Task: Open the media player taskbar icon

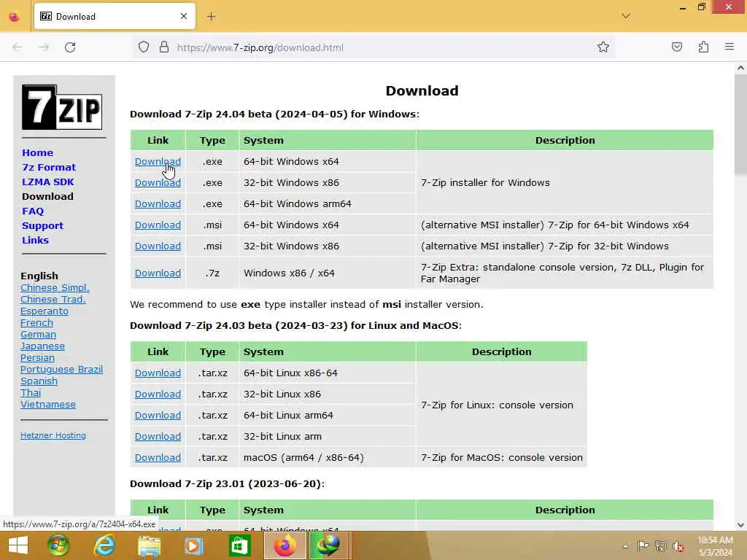Action: 193,545
